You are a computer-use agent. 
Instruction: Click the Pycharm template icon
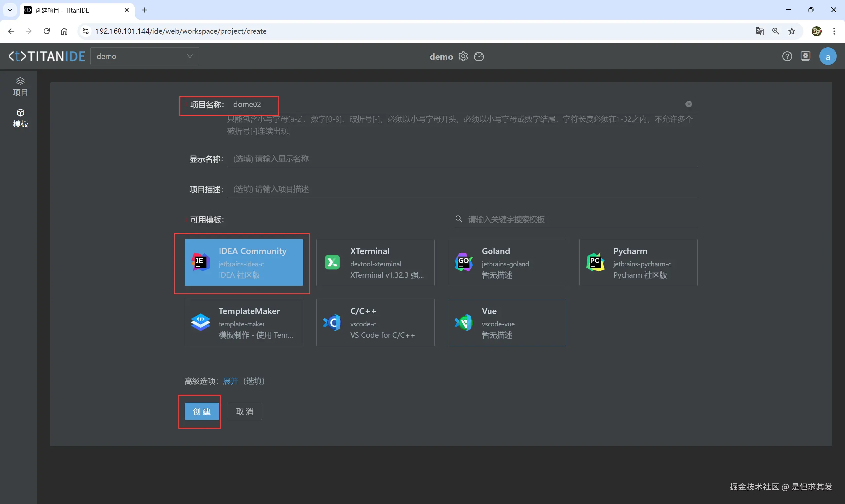tap(595, 262)
